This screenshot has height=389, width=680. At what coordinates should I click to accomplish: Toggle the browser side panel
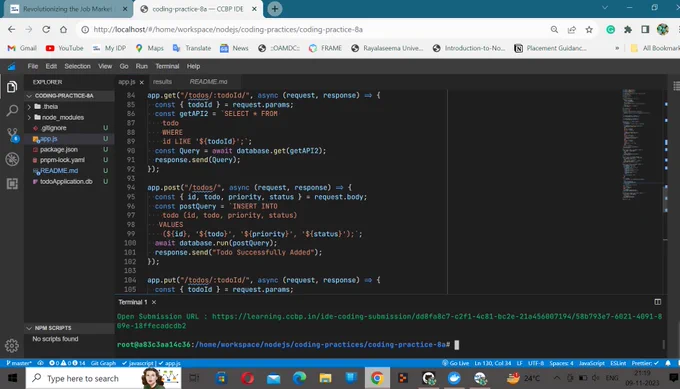(x=645, y=29)
